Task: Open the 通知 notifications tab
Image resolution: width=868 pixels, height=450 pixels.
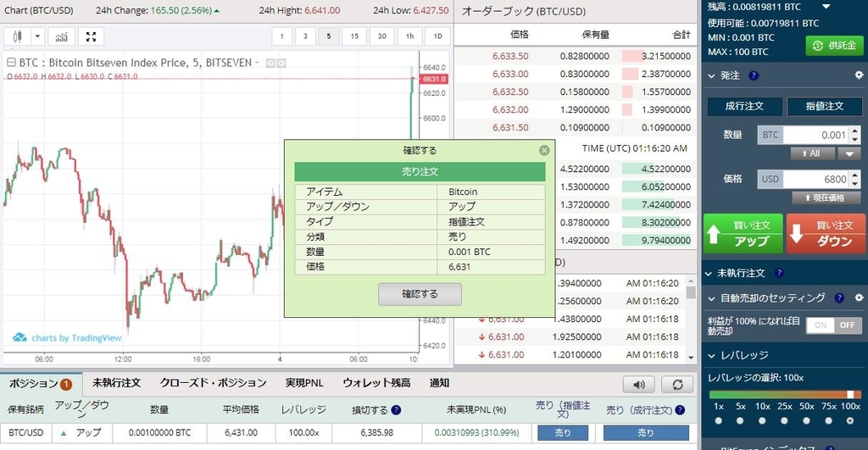Action: (440, 383)
